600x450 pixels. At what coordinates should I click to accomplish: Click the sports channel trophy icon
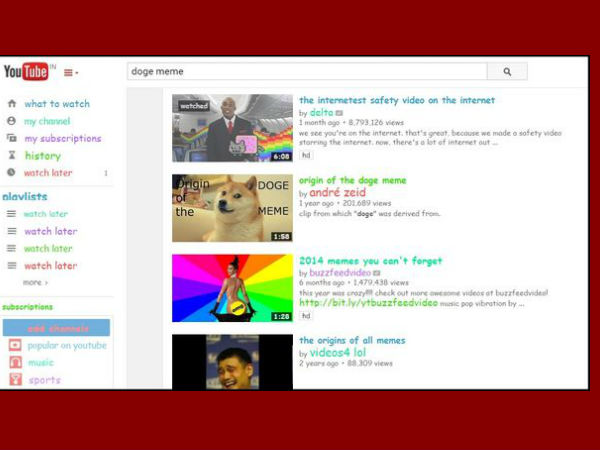[x=15, y=379]
